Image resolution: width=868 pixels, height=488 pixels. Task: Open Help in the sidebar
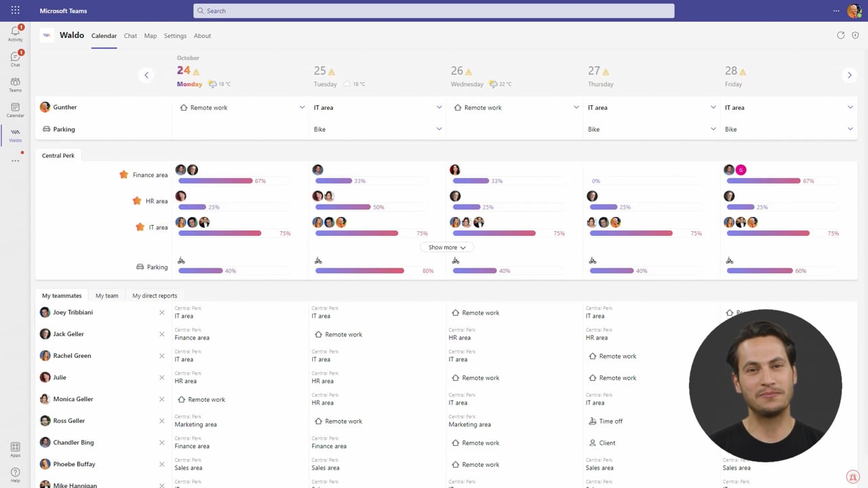15,474
